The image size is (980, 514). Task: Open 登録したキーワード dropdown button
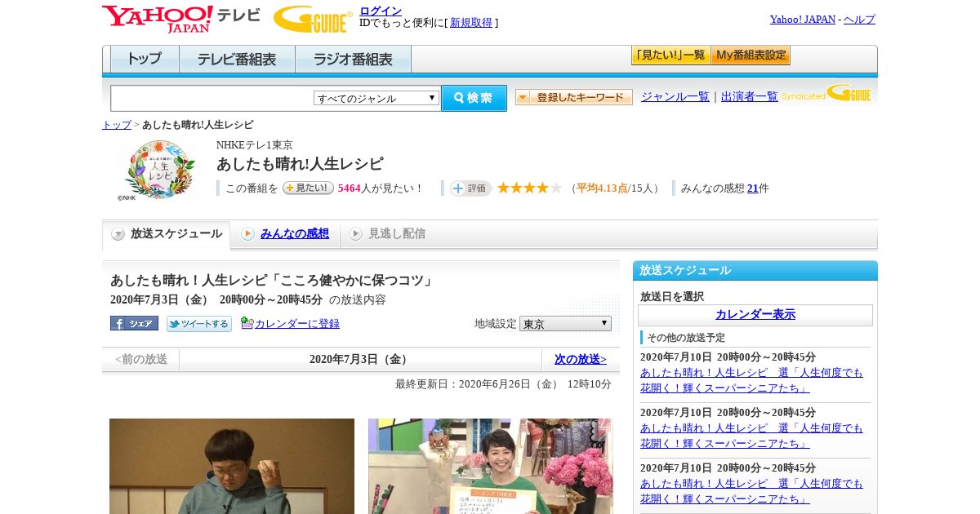click(x=574, y=97)
